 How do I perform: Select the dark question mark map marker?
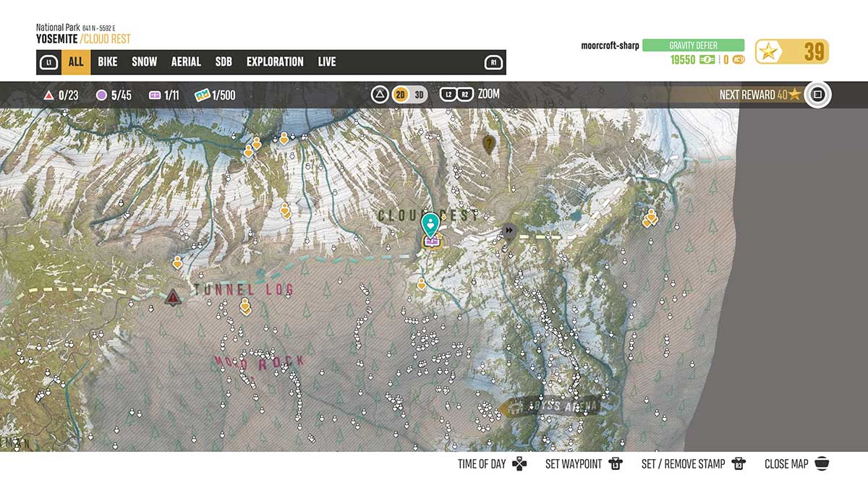pyautogui.click(x=489, y=144)
